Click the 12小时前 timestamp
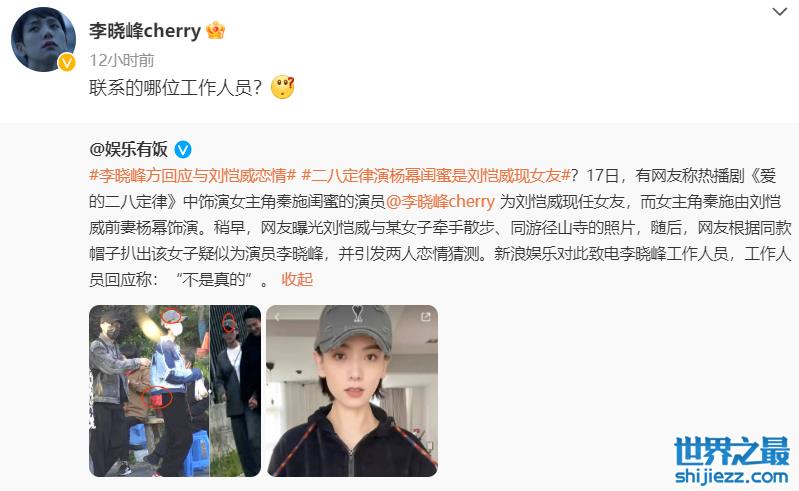Screen dimensions: 799x491 (122, 60)
